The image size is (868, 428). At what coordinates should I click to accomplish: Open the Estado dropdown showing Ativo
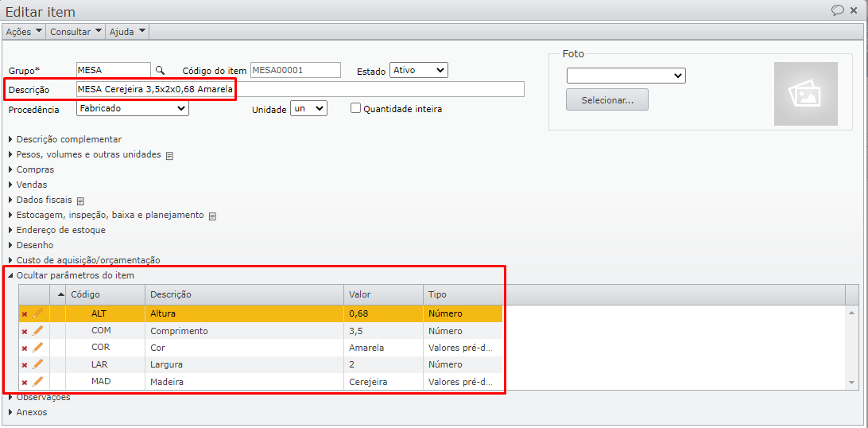tap(418, 70)
